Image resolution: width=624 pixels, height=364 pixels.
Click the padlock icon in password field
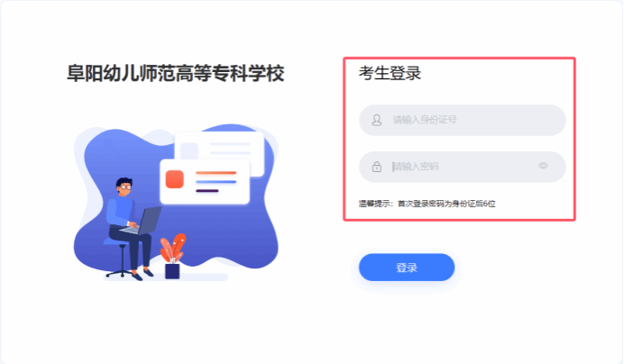(x=376, y=167)
